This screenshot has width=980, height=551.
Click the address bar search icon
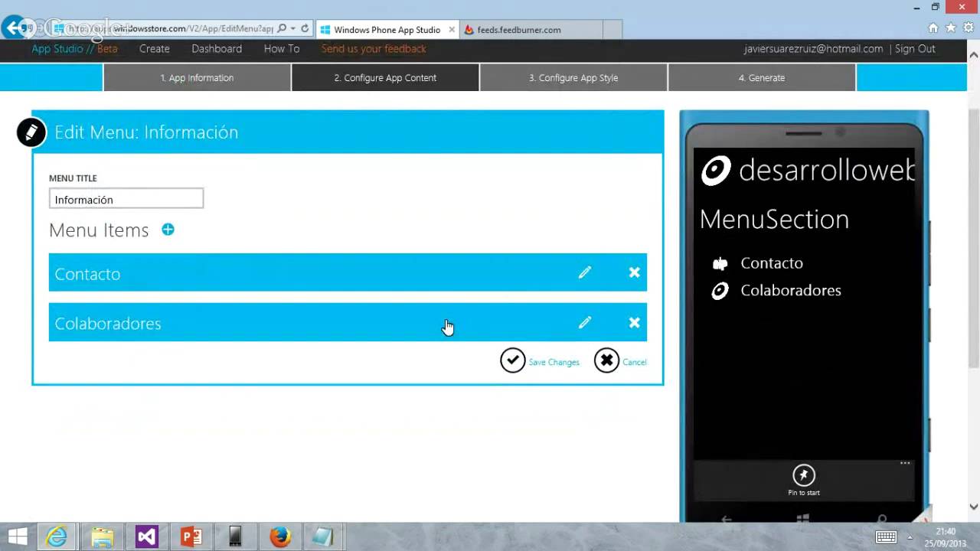[x=282, y=29]
